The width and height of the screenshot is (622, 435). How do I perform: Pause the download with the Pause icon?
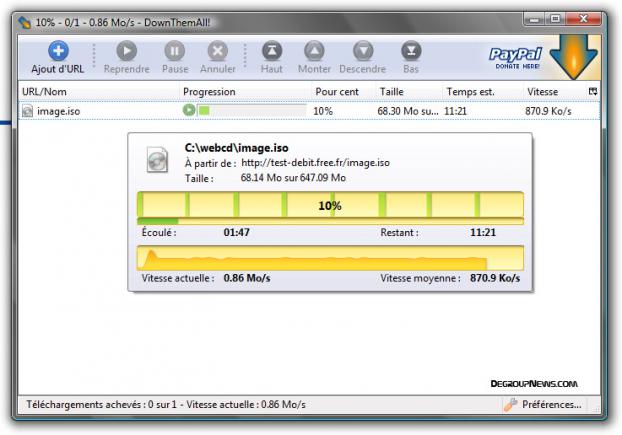(174, 57)
